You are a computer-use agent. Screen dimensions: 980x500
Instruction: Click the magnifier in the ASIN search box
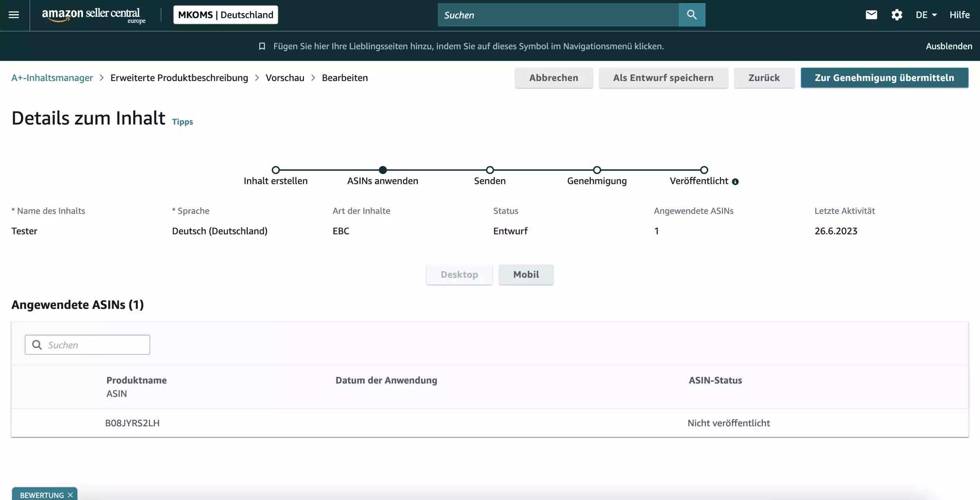coord(37,345)
